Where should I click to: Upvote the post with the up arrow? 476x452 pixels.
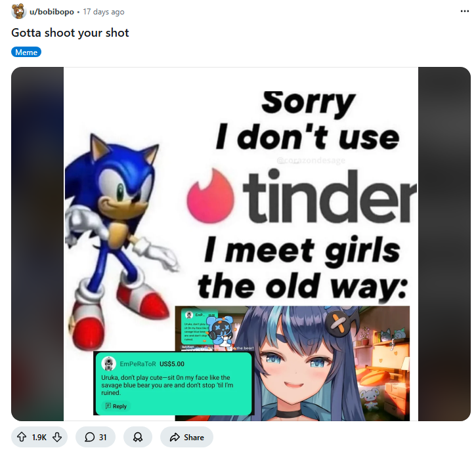pyautogui.click(x=21, y=437)
